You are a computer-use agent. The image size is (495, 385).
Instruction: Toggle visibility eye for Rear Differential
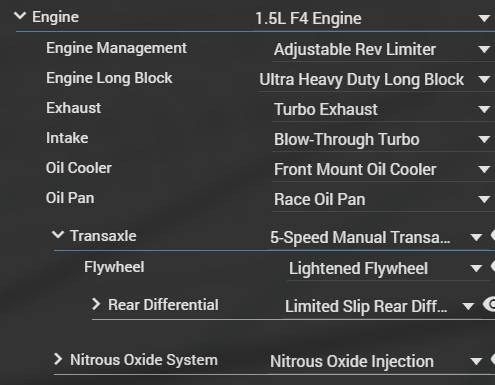pos(489,304)
